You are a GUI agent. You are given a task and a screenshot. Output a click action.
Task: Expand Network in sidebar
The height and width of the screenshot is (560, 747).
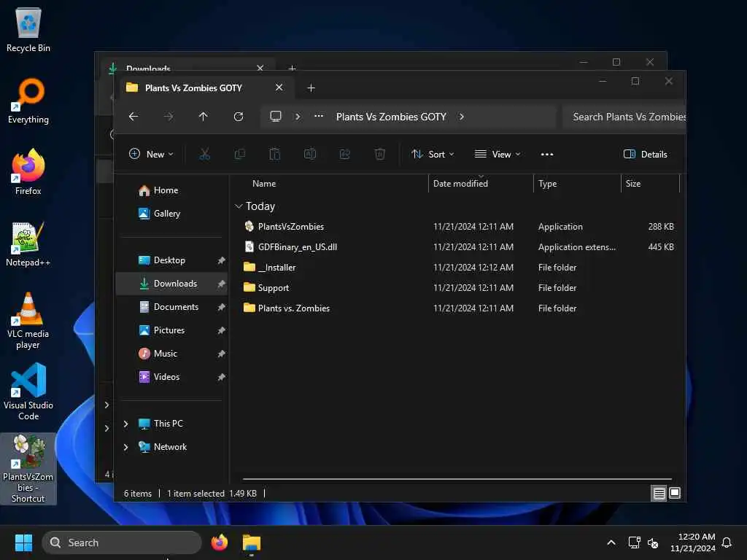click(125, 447)
